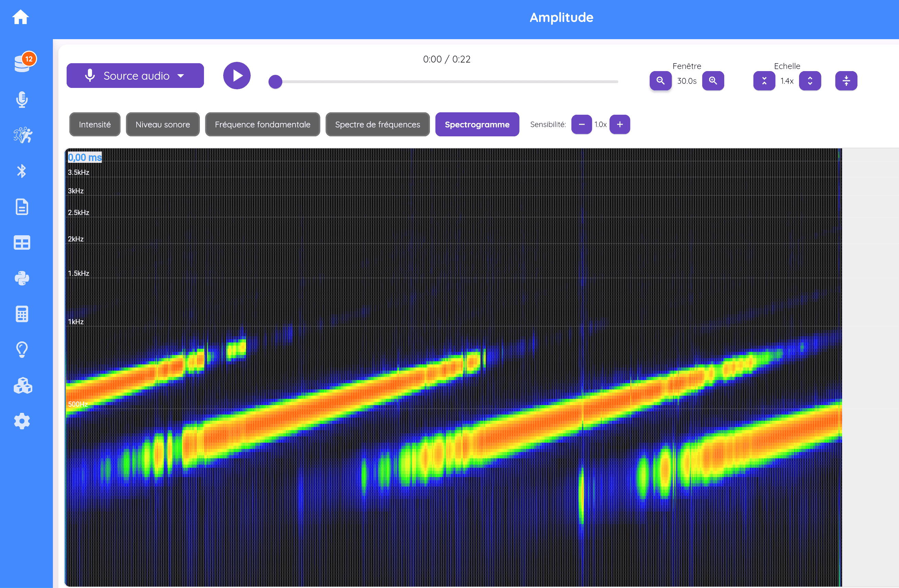Viewport: 899px width, 588px height.
Task: Click the vertical auto-fit scale button
Action: (846, 80)
